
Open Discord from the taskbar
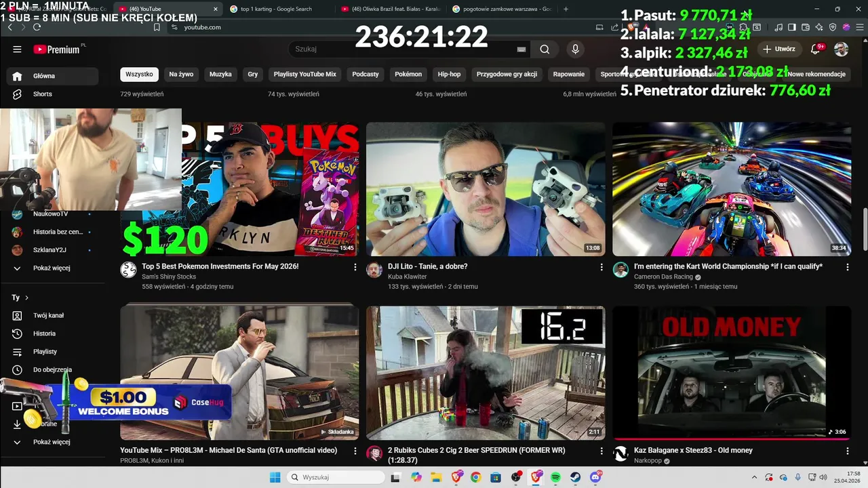pos(596,477)
